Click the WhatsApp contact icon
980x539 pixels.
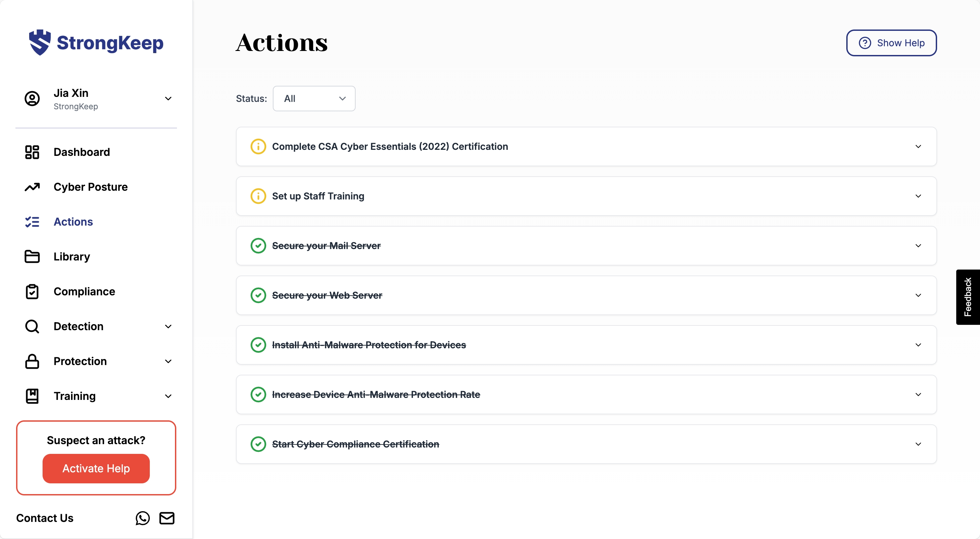point(143,518)
